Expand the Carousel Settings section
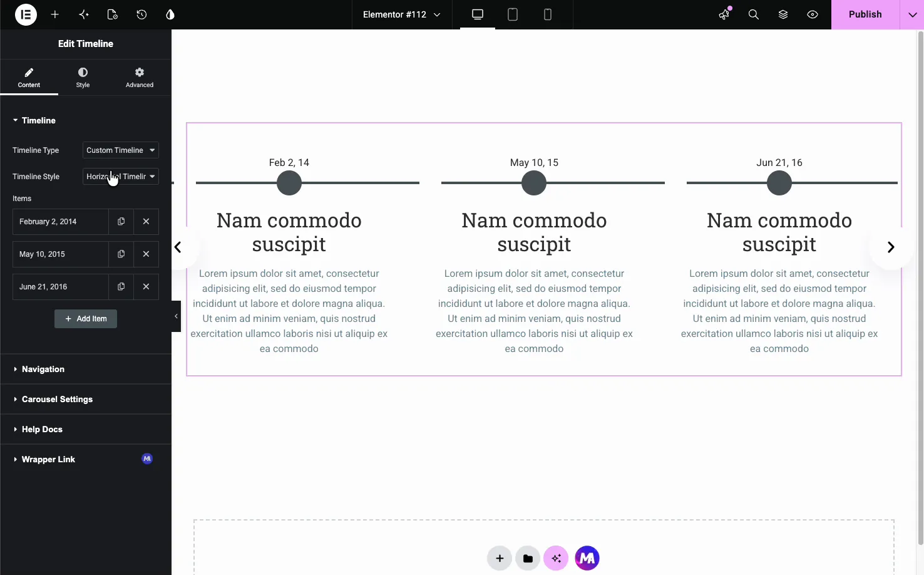Viewport: 924px width, 575px height. [86, 399]
